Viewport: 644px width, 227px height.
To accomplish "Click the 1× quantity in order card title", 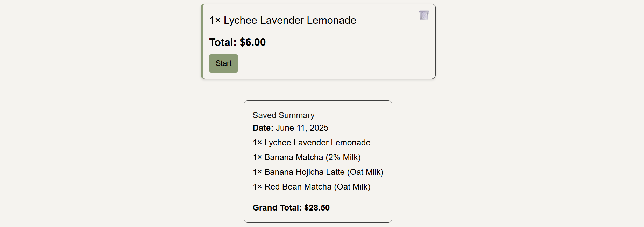I will coord(215,20).
